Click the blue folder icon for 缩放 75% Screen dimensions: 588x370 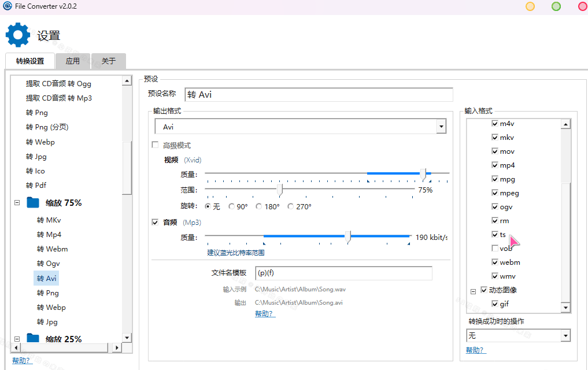(33, 203)
